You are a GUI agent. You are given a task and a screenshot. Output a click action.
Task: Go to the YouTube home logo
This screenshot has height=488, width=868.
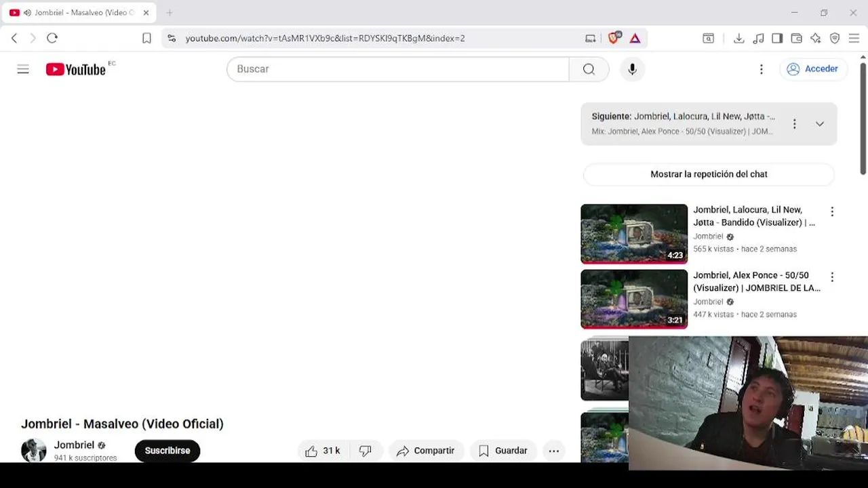[76, 69]
